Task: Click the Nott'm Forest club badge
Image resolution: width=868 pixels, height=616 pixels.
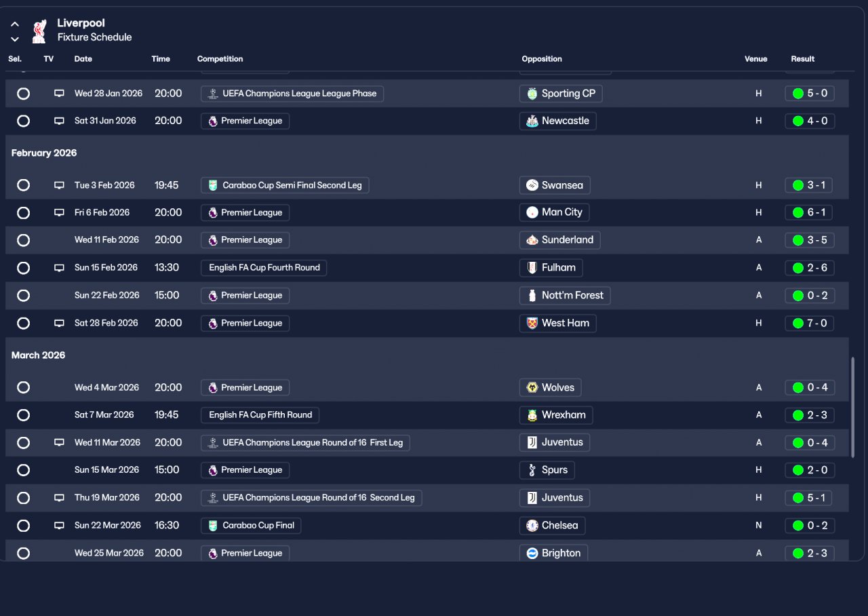Action: tap(532, 295)
